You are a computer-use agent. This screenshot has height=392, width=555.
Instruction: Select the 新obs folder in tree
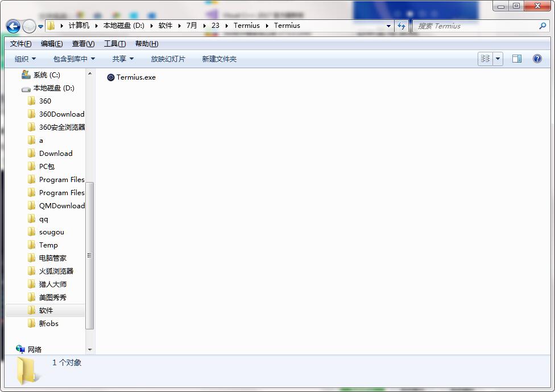pyautogui.click(x=48, y=324)
